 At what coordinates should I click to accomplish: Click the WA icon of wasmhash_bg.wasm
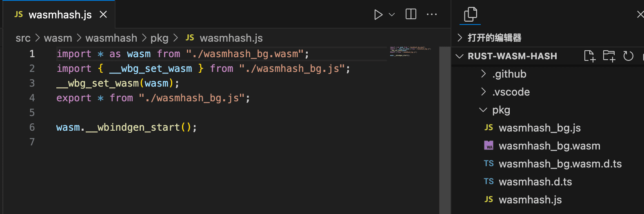[489, 145]
